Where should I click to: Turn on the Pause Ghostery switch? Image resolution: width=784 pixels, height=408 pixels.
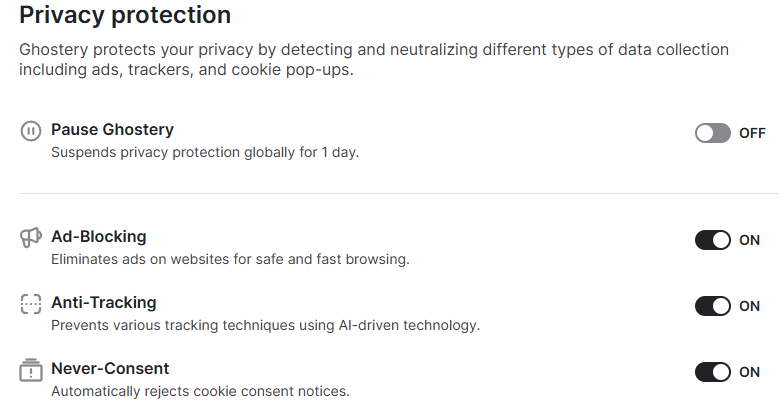(x=713, y=133)
